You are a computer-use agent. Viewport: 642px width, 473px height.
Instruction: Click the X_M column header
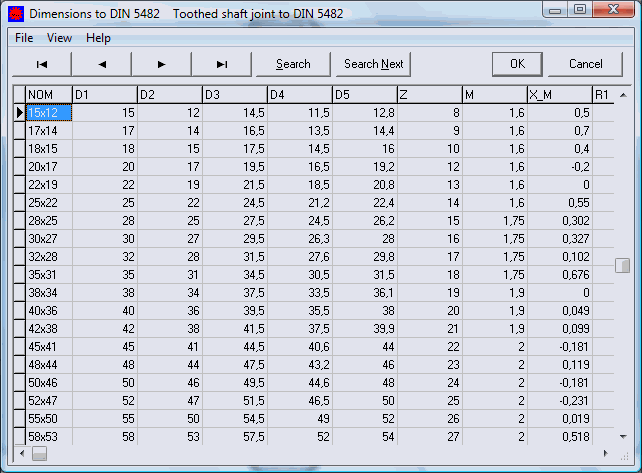tap(558, 95)
